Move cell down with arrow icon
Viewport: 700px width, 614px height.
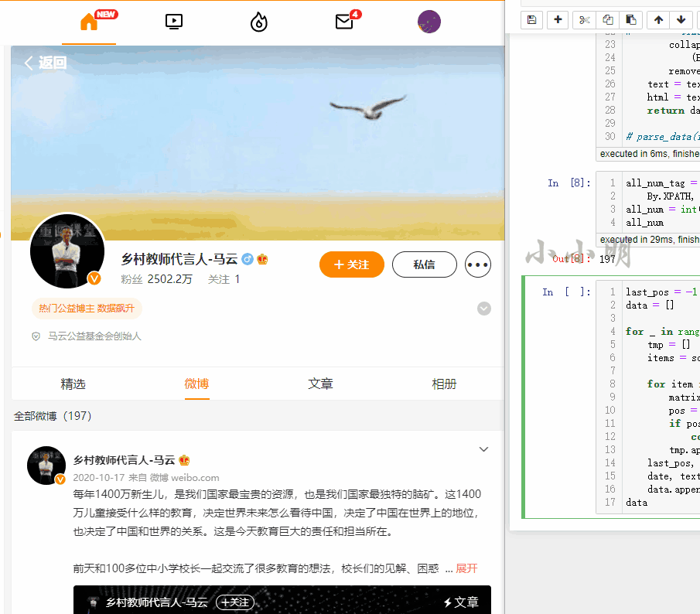[x=681, y=19]
